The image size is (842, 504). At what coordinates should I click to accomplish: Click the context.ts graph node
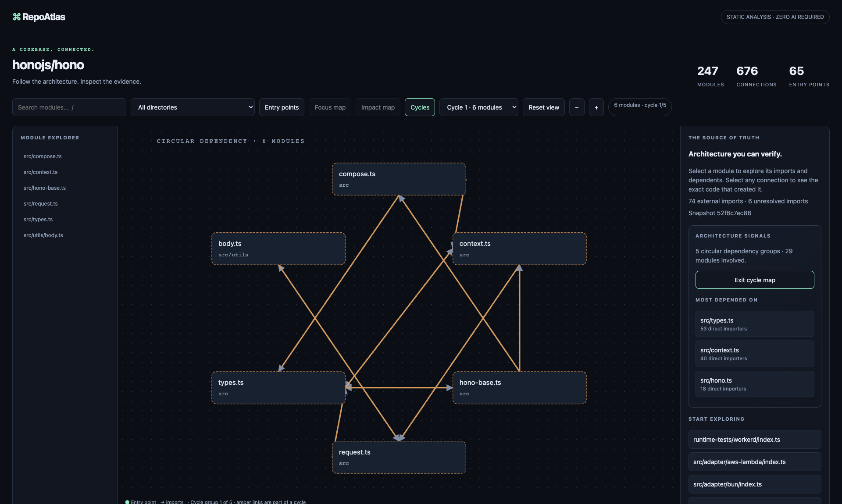point(520,248)
